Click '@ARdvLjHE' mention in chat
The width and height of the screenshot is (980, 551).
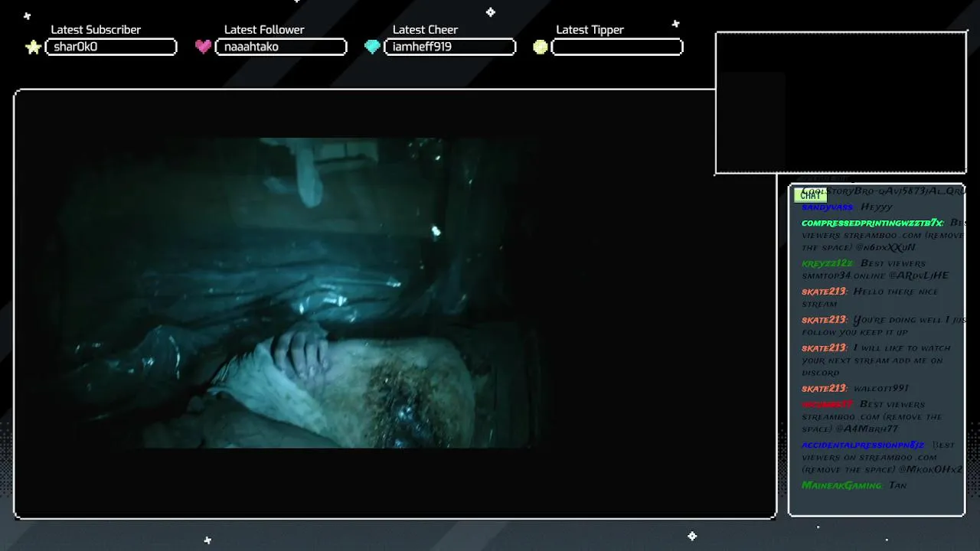pyautogui.click(x=918, y=275)
